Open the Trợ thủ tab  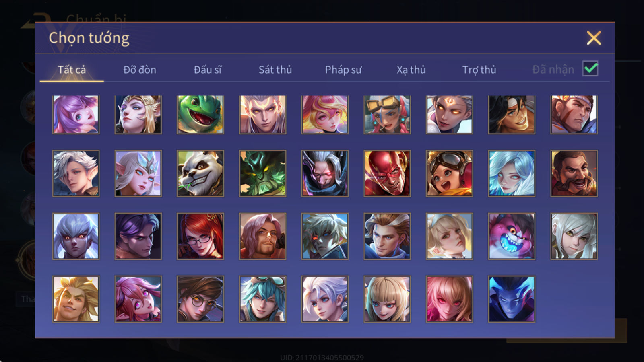[x=479, y=70]
